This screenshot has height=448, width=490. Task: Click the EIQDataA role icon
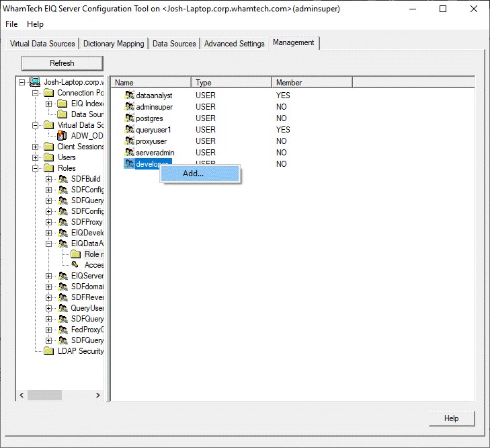(63, 244)
